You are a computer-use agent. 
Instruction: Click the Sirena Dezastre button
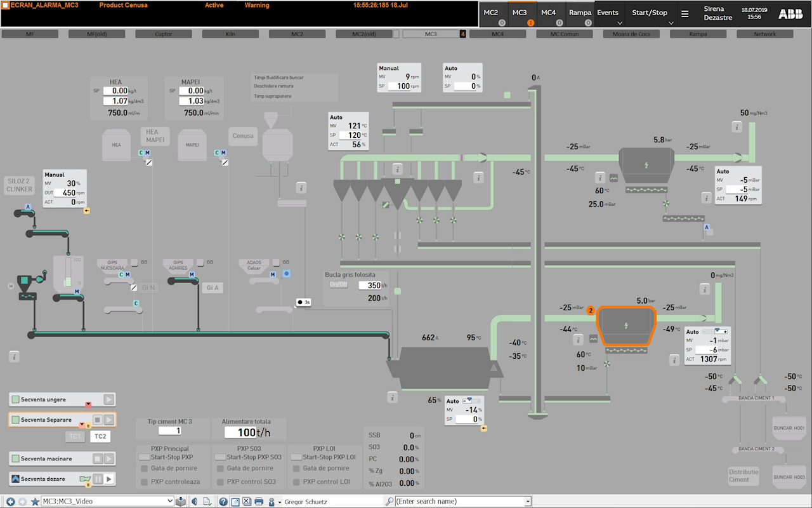tap(717, 13)
